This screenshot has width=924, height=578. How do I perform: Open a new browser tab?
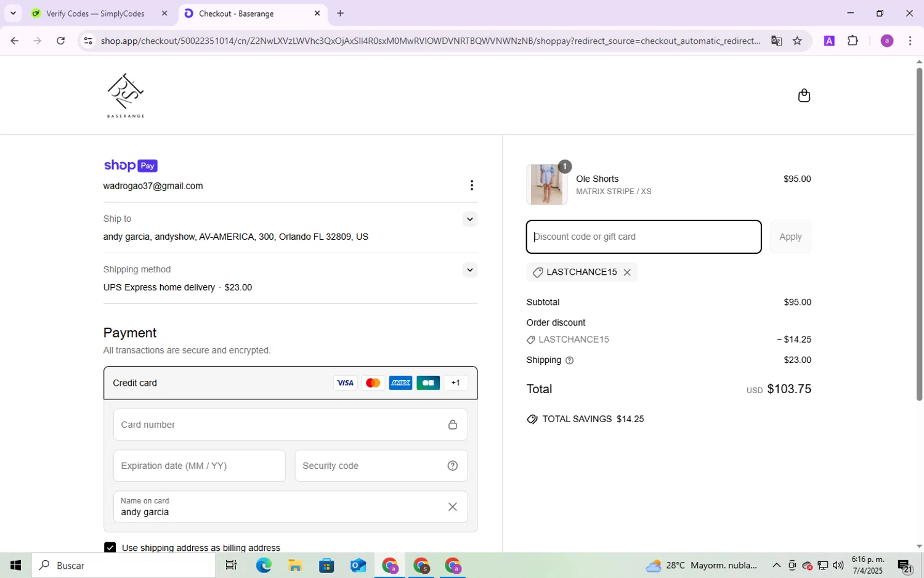tap(341, 13)
